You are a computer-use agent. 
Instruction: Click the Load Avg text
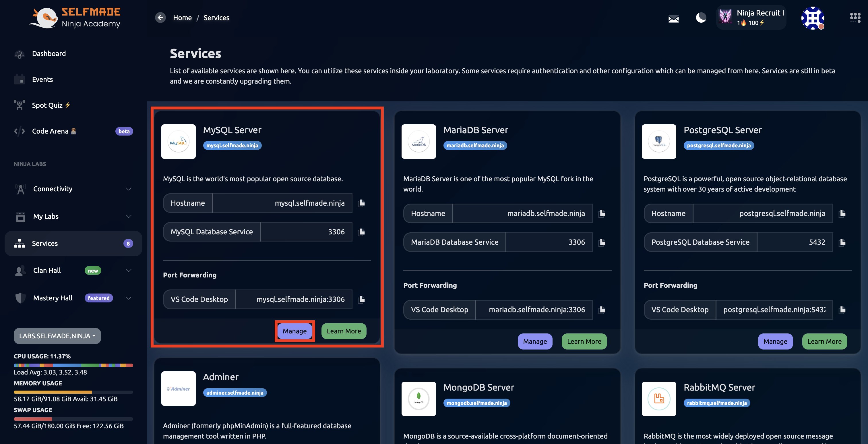click(x=50, y=372)
